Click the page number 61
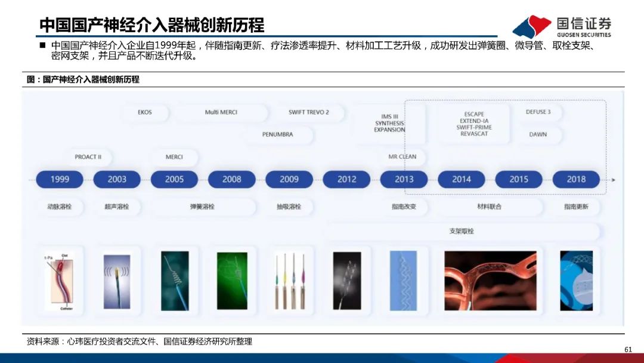644x363 pixels. click(x=628, y=349)
